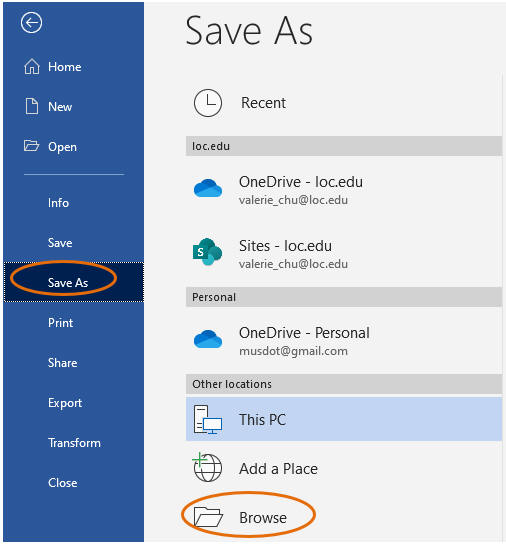Choose the Transform option
This screenshot has height=548, width=506.
74,443
